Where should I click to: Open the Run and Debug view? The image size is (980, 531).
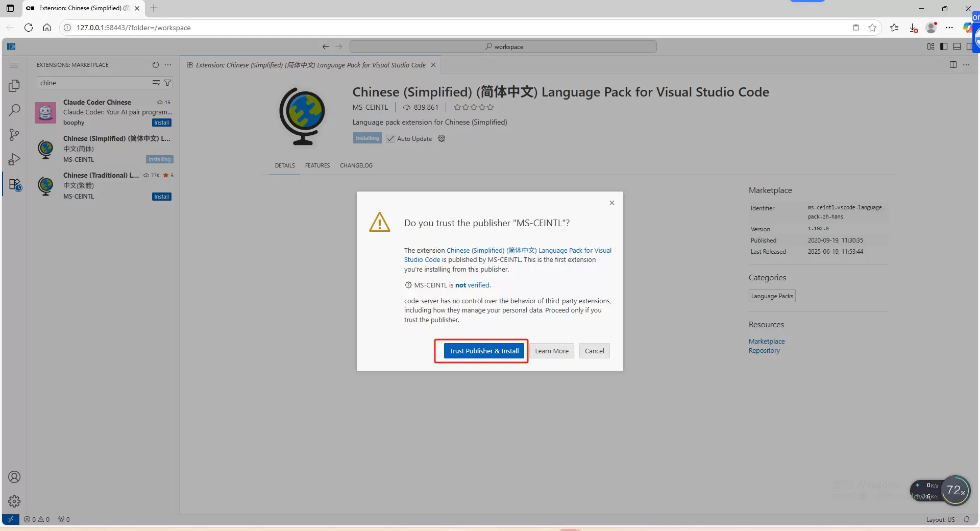pos(14,159)
